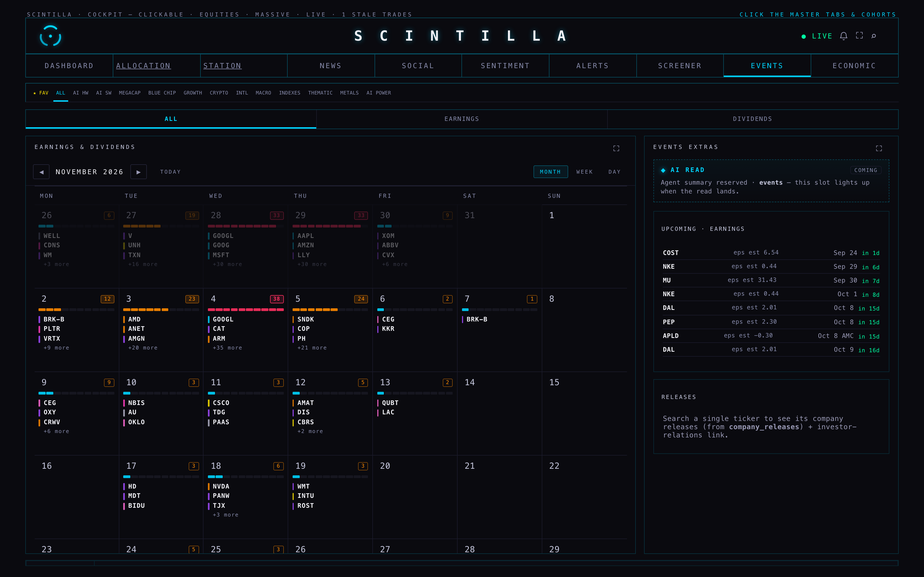Jump to Today in calendar
The image size is (924, 577).
[x=170, y=172]
